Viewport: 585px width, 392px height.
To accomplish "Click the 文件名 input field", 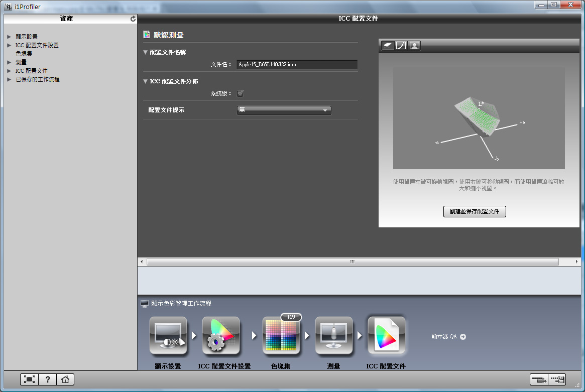I will [x=297, y=65].
